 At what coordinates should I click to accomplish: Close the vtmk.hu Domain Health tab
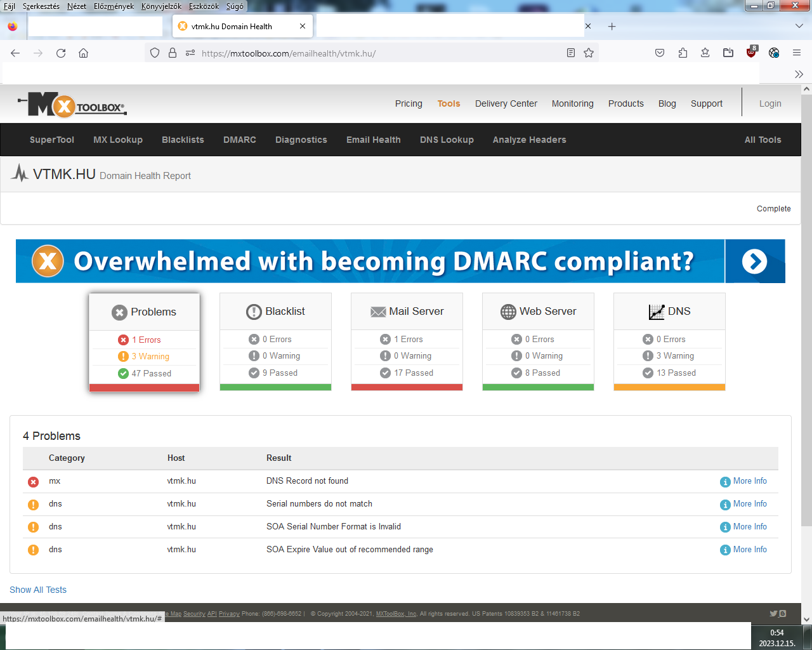click(303, 27)
